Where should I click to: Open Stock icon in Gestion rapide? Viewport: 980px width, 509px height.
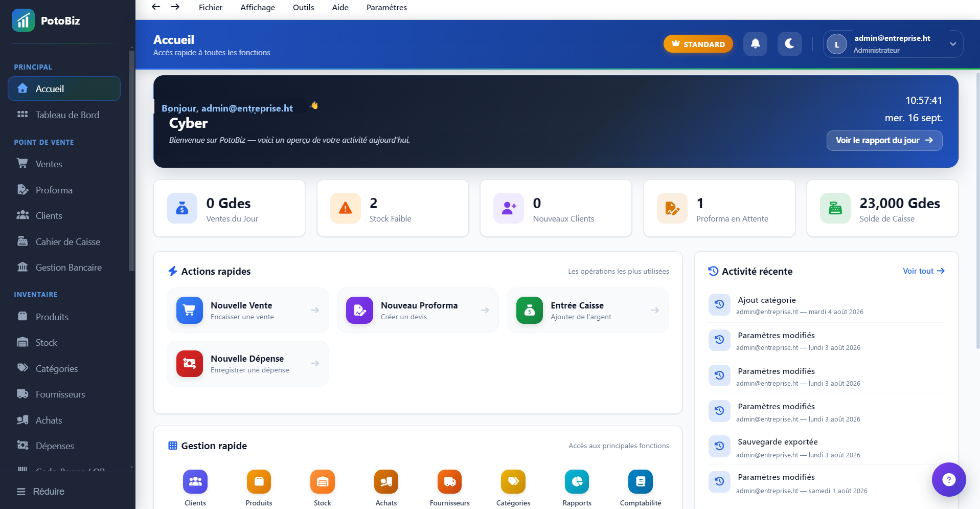tap(323, 482)
